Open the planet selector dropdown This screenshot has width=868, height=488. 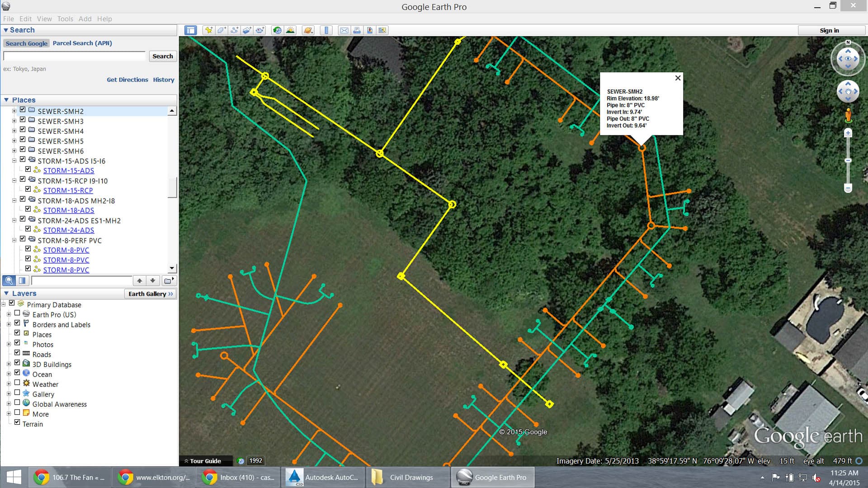(x=308, y=30)
